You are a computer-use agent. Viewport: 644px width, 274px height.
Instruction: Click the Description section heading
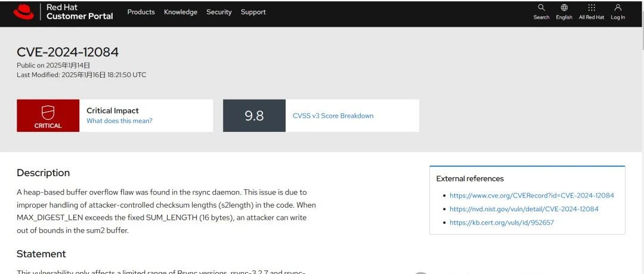point(43,173)
